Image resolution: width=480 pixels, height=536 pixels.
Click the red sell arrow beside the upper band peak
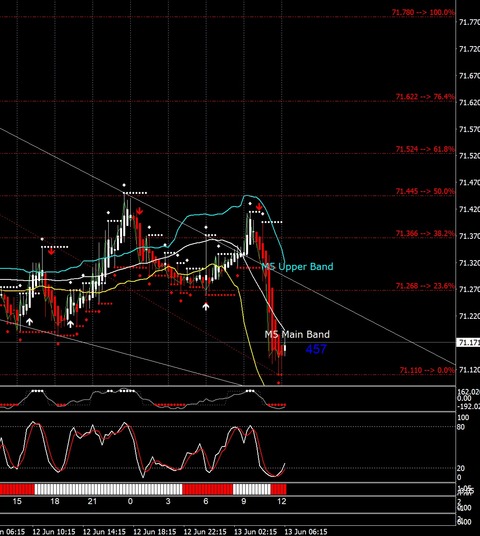(x=259, y=207)
